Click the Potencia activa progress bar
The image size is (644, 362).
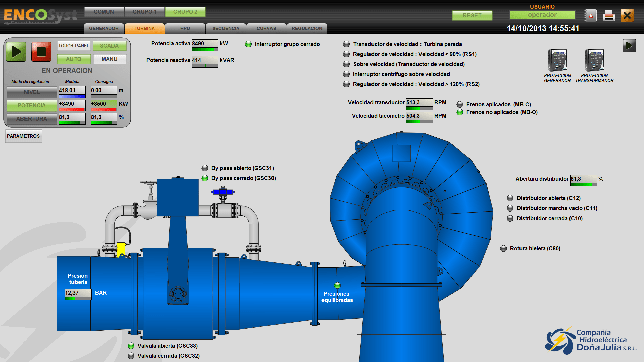(x=205, y=49)
